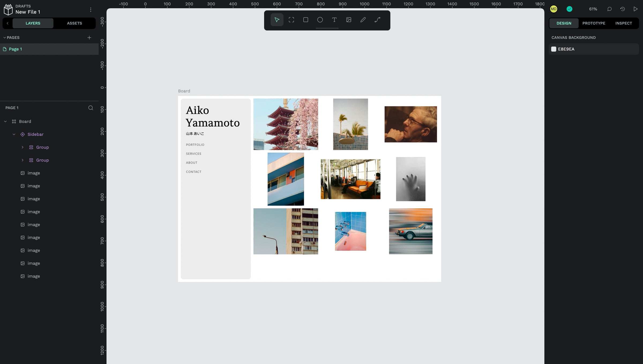Image resolution: width=643 pixels, height=364 pixels.
Task: Click the PORTFOLIO link in sidebar design
Action: point(195,145)
